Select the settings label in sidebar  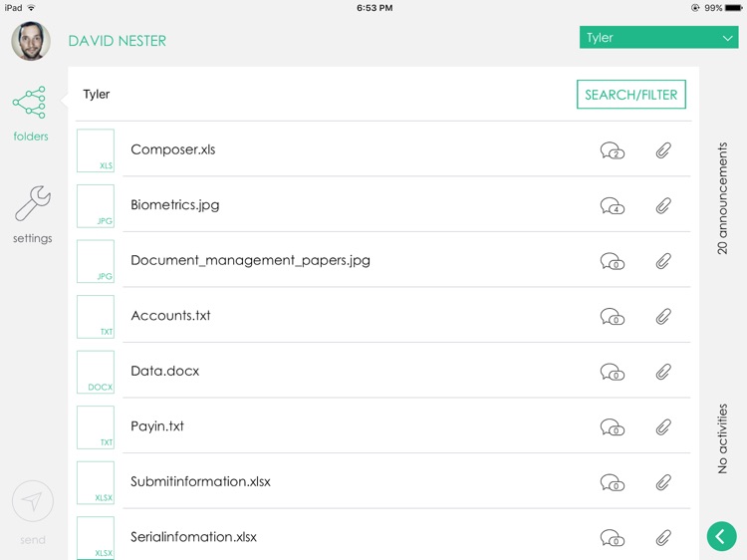tap(33, 238)
